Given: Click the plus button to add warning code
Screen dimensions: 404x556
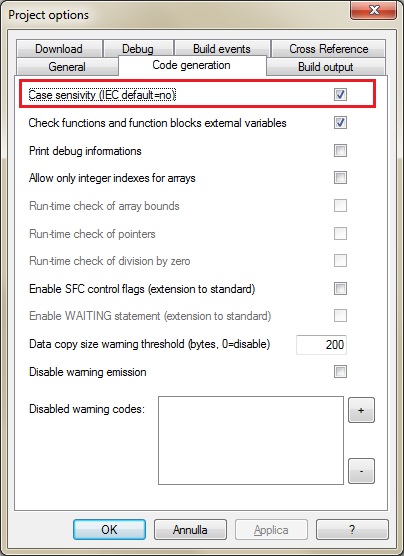Looking at the screenshot, I should tap(361, 410).
